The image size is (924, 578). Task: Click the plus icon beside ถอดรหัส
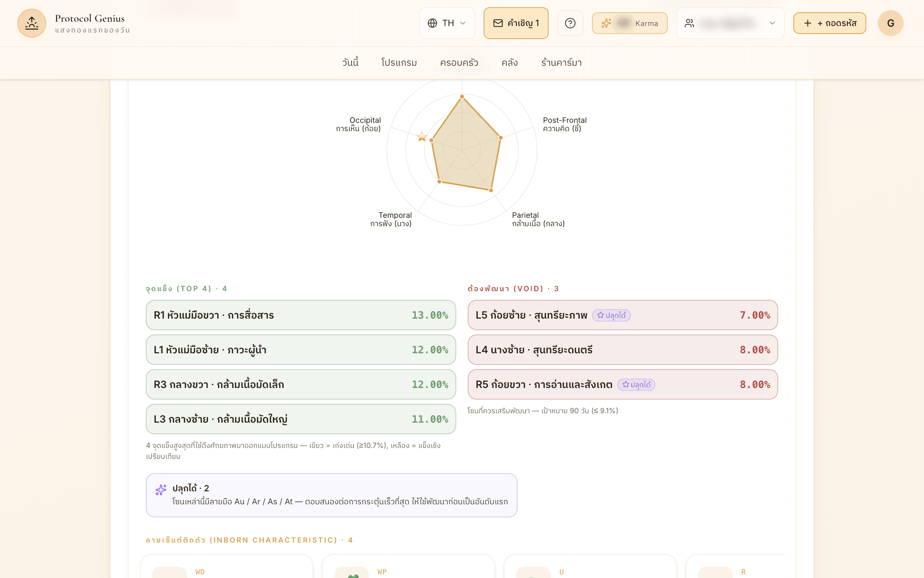807,23
